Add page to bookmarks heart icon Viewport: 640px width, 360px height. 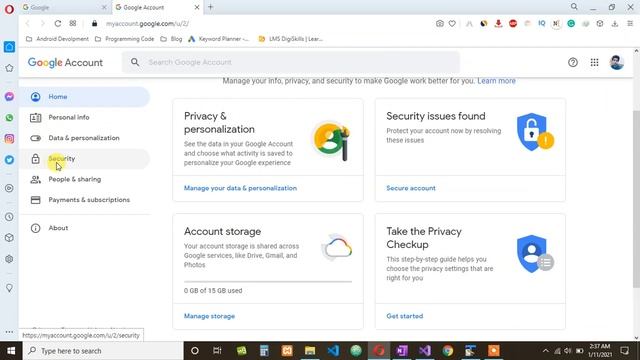pyautogui.click(x=452, y=24)
